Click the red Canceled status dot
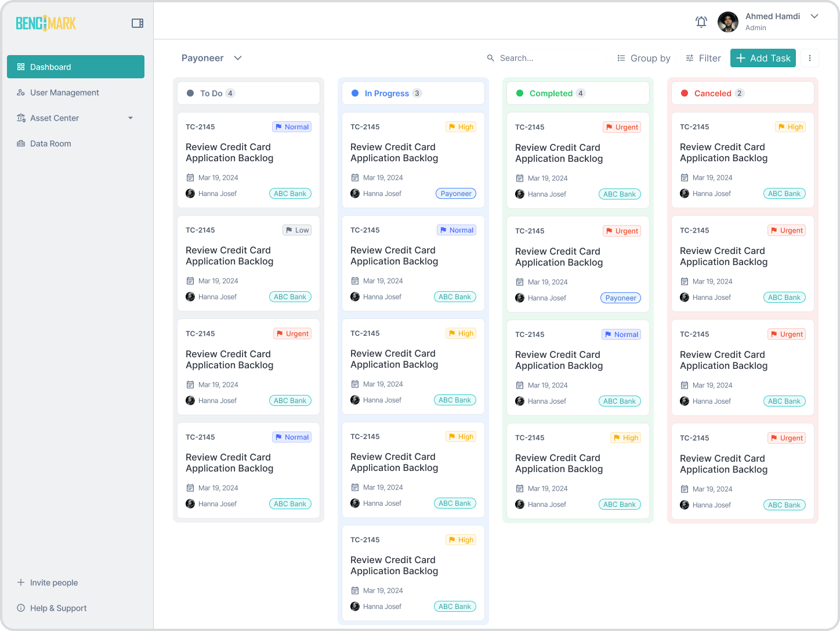Image resolution: width=840 pixels, height=631 pixels. coord(685,93)
